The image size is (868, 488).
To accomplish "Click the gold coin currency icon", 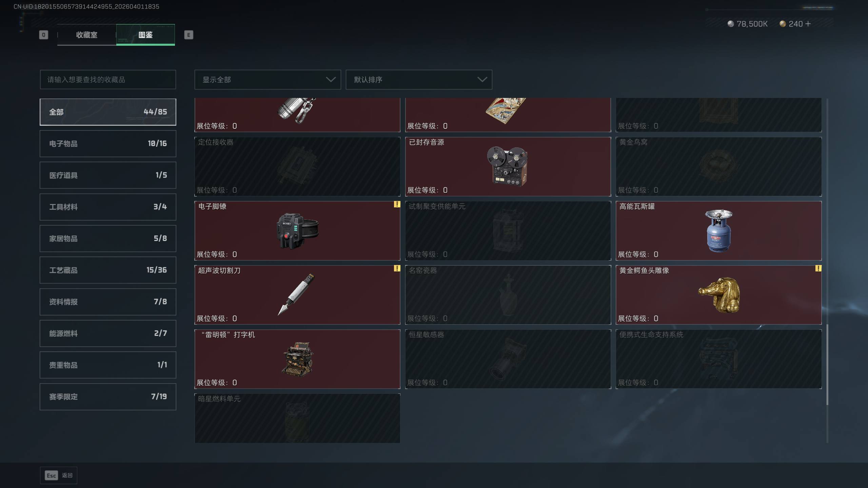I will 783,24.
